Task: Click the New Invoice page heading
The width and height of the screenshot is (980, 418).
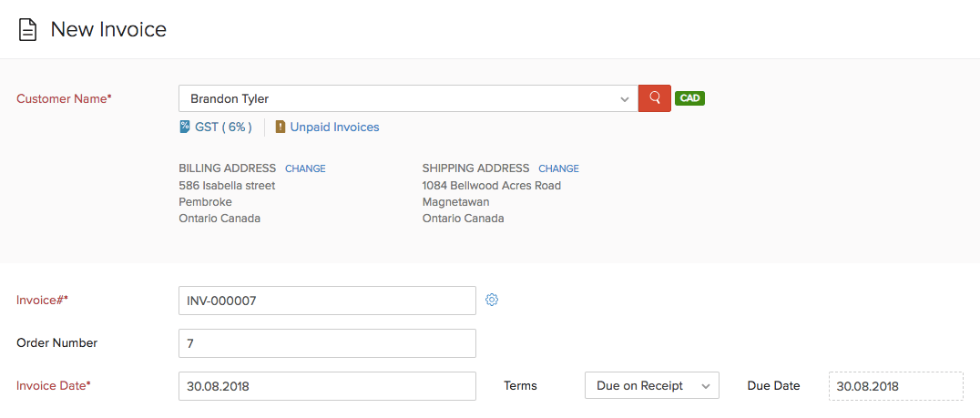Action: tap(108, 29)
